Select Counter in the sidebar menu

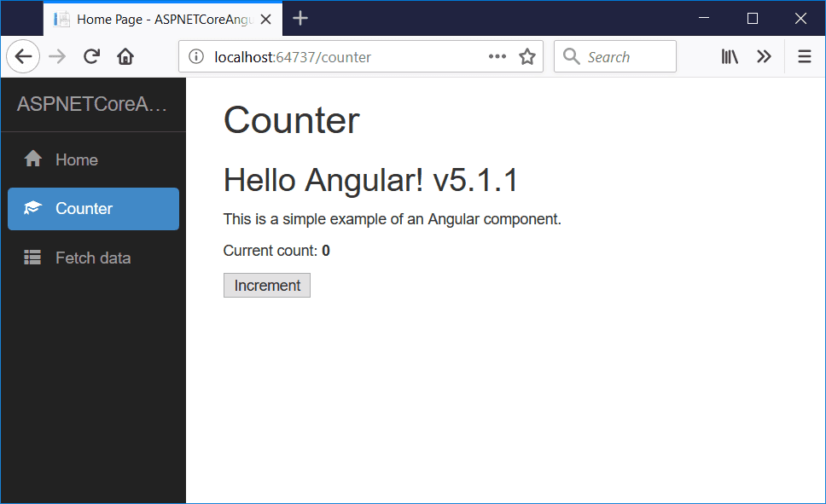click(93, 209)
